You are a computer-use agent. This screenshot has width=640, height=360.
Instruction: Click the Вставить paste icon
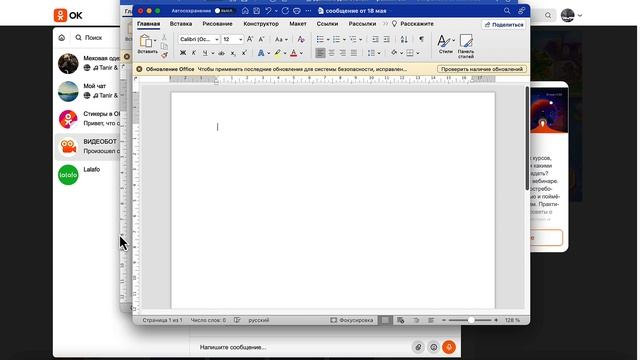coord(146,41)
